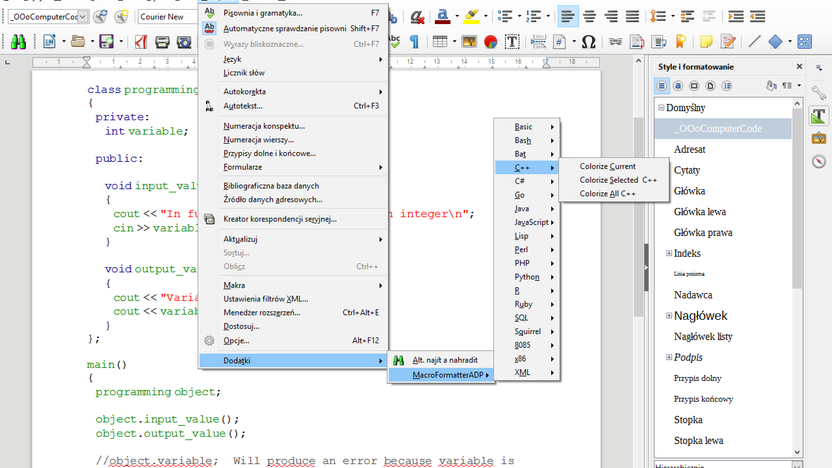Open the folder icon in toolbar

click(78, 41)
